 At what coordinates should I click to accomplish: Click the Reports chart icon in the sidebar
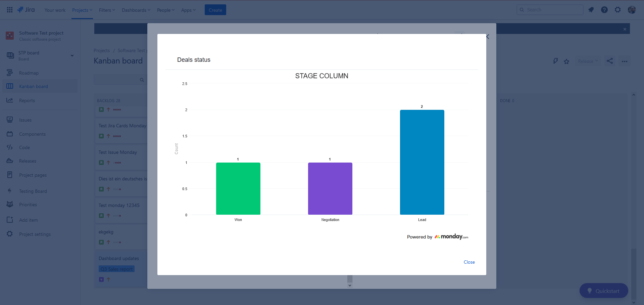point(10,100)
